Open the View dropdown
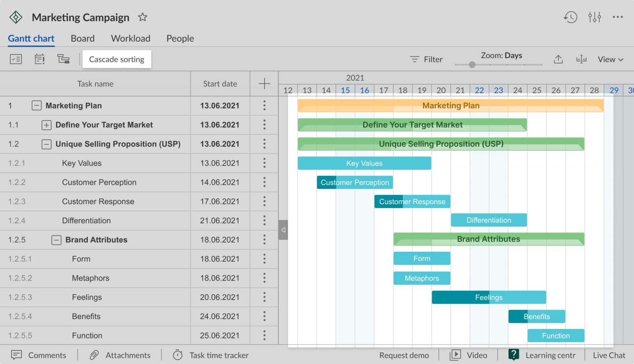 click(x=610, y=59)
